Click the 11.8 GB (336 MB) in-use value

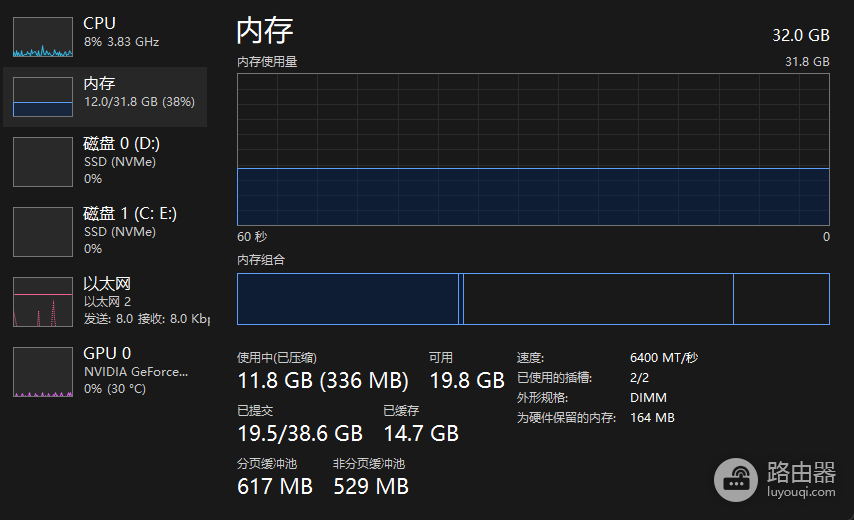click(x=323, y=381)
